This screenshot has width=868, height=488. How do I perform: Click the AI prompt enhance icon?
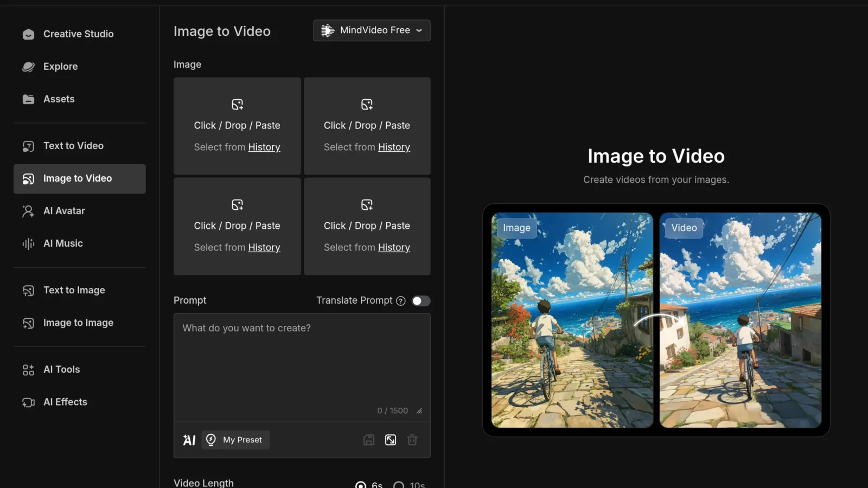coord(189,440)
